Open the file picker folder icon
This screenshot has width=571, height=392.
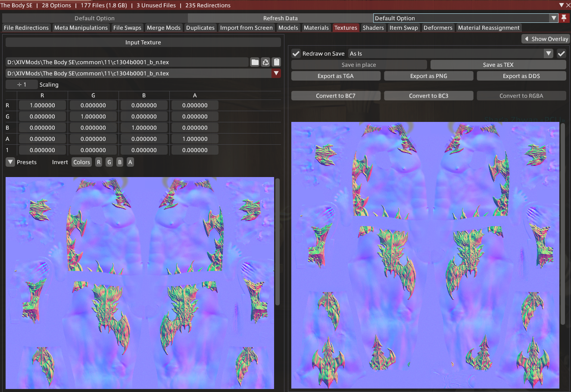pos(255,62)
